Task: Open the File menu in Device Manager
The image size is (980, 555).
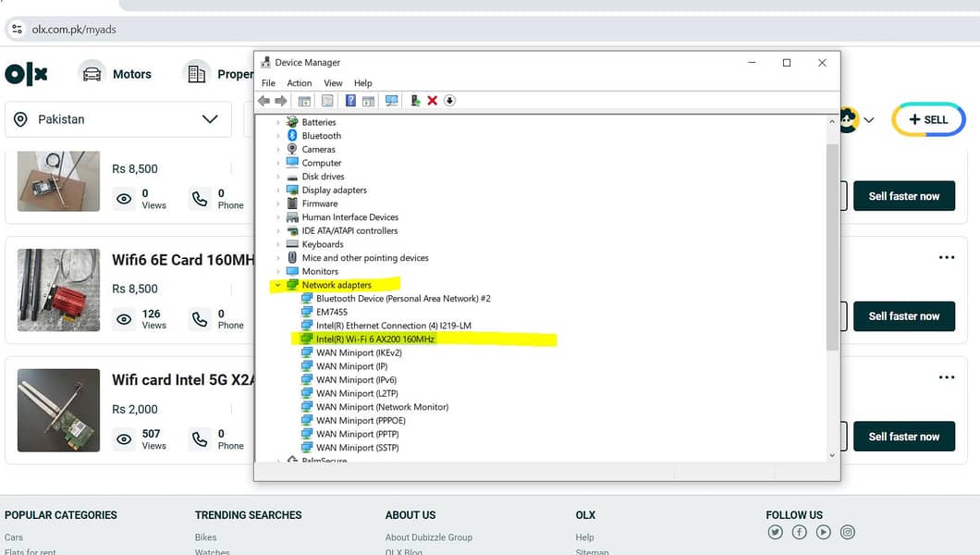Action: pos(268,83)
